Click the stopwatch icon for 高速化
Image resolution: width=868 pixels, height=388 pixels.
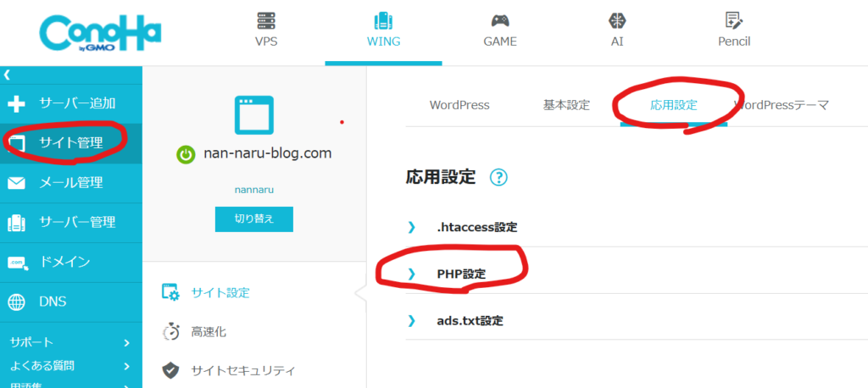(x=170, y=331)
